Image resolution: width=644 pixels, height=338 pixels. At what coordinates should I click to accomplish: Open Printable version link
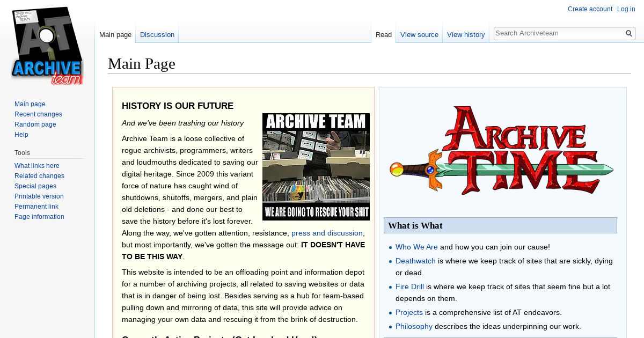[39, 196]
